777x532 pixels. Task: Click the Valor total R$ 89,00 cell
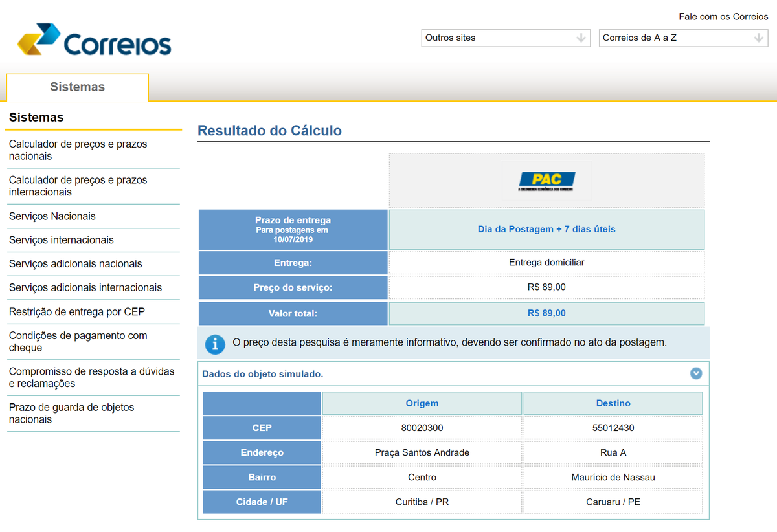(547, 313)
